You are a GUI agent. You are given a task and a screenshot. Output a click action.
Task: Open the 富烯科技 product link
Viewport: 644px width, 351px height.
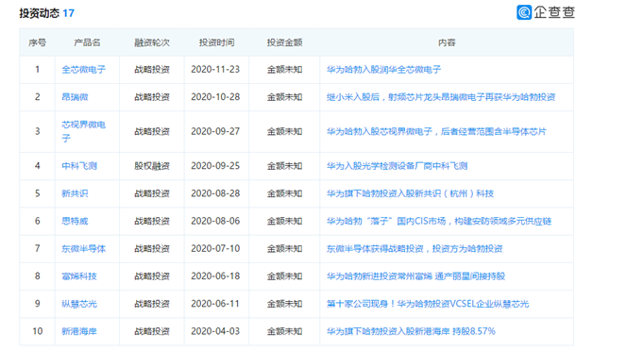79,276
